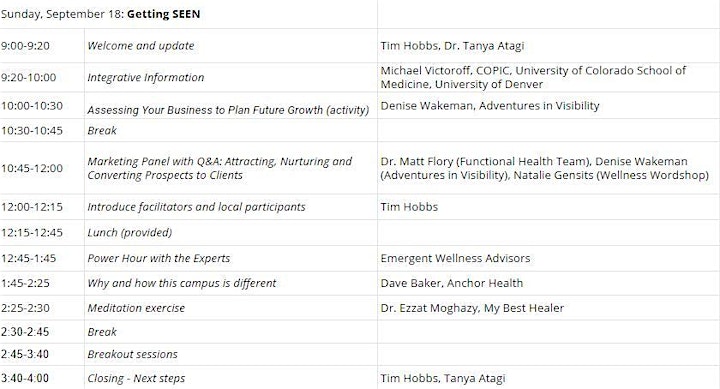Select the 'Denise Wakeman, Adventures in Visibility' cell
Screen dimensions: 720x389
[548, 106]
